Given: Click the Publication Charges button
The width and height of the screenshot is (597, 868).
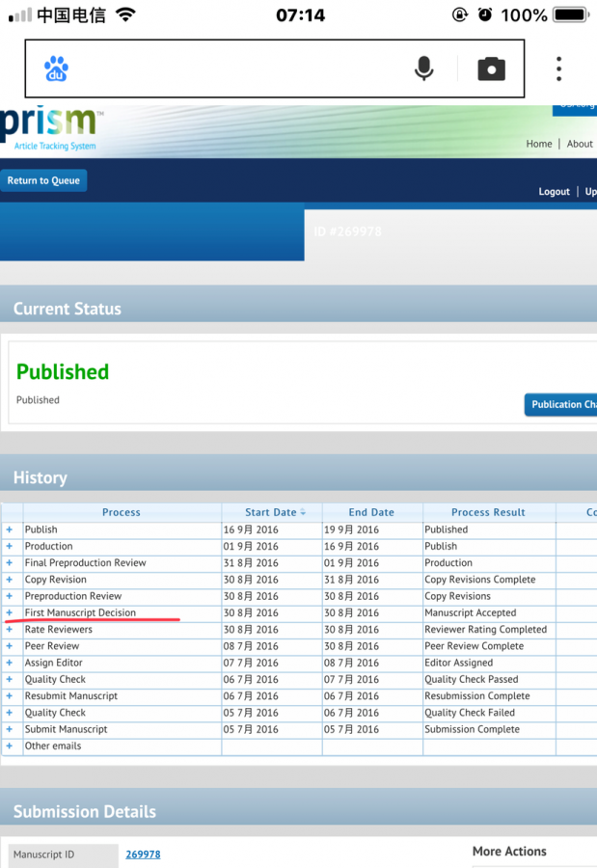Looking at the screenshot, I should coord(561,404).
